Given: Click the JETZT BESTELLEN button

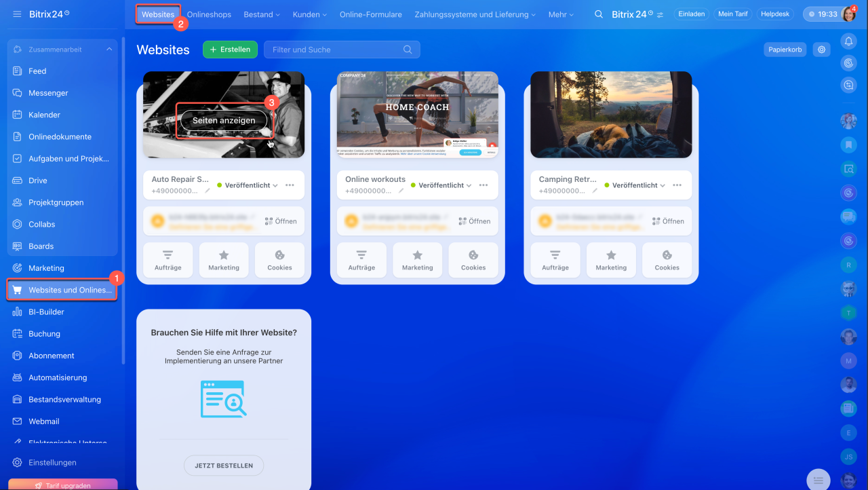Looking at the screenshot, I should [x=224, y=466].
